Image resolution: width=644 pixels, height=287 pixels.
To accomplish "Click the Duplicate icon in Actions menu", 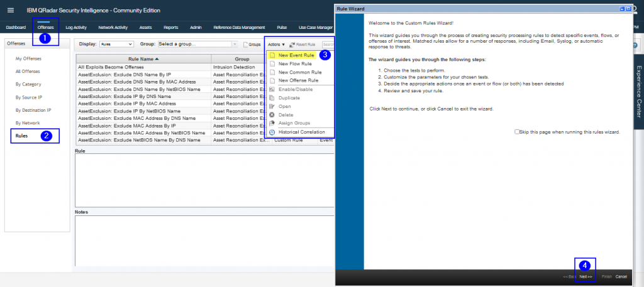I will tap(272, 98).
